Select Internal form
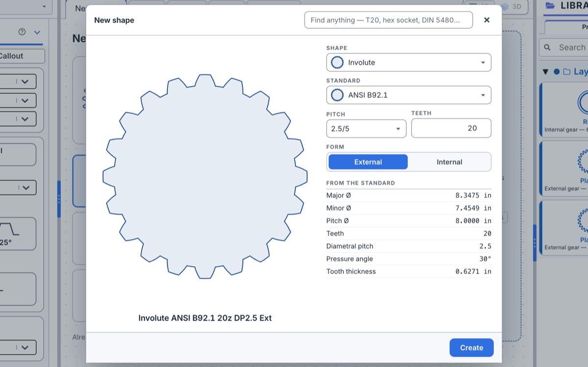Screen dimensions: 588x367 [449, 162]
